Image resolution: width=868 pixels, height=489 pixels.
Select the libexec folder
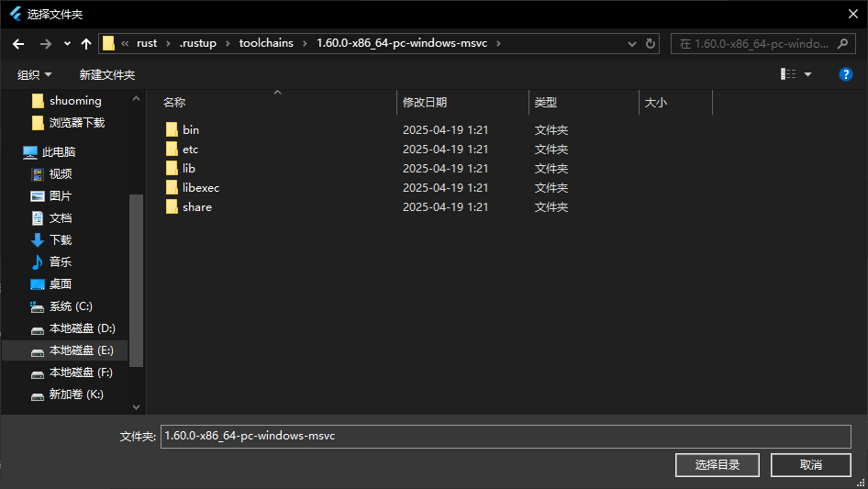[201, 188]
